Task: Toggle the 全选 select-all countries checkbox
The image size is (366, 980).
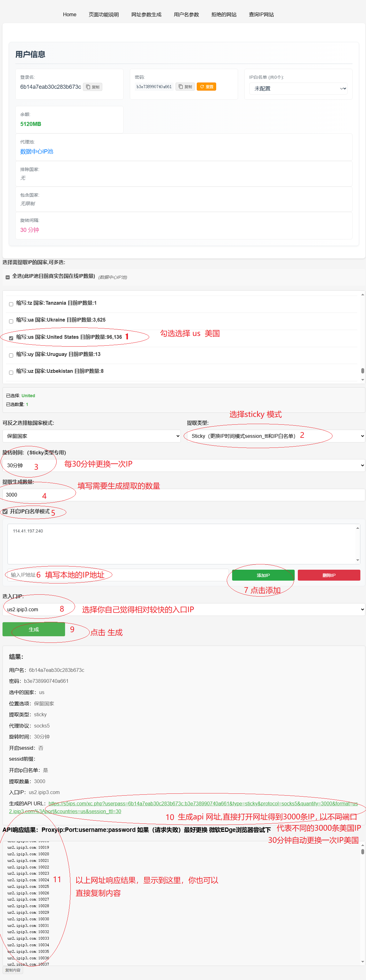Action: tap(8, 277)
